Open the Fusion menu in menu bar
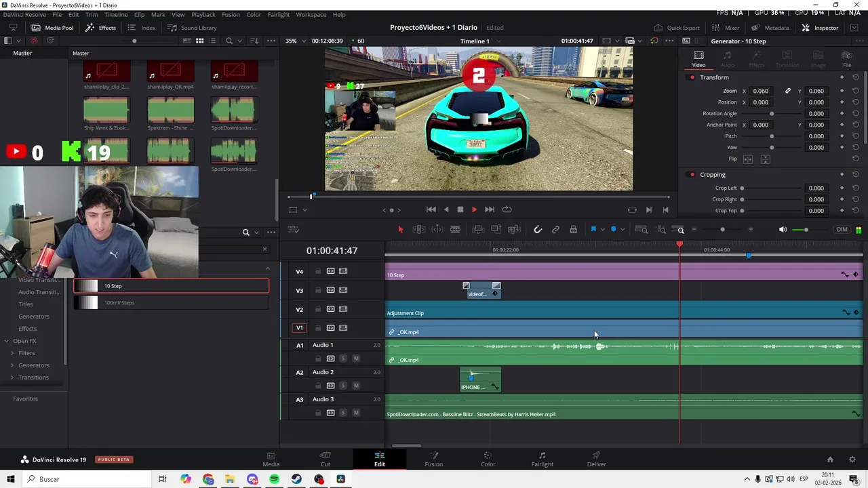The width and height of the screenshot is (868, 488). (x=231, y=14)
